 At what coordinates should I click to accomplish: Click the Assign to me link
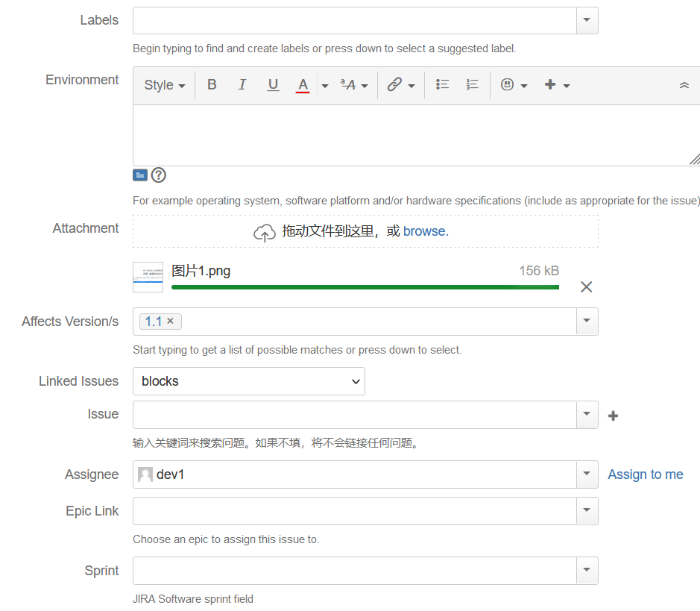pyautogui.click(x=645, y=474)
